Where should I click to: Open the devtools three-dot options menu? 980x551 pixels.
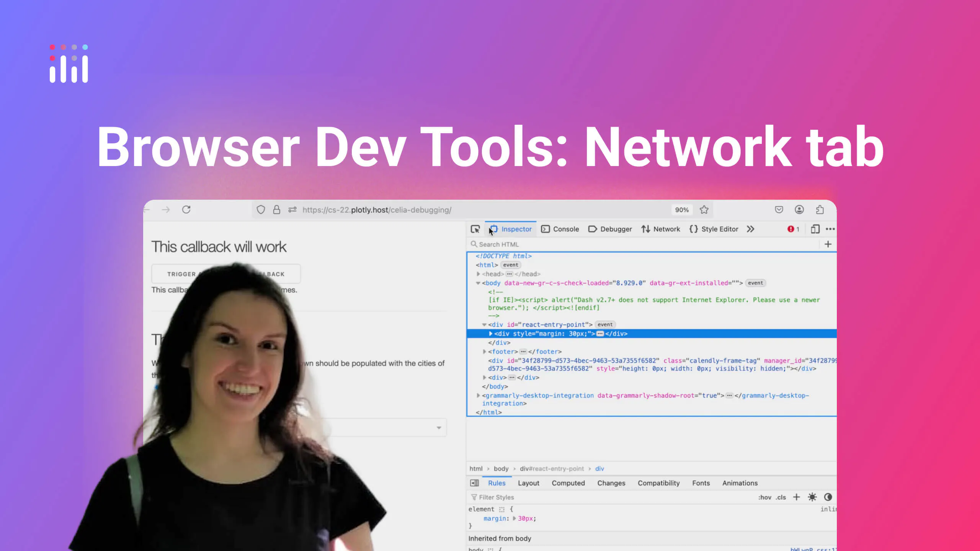coord(830,229)
